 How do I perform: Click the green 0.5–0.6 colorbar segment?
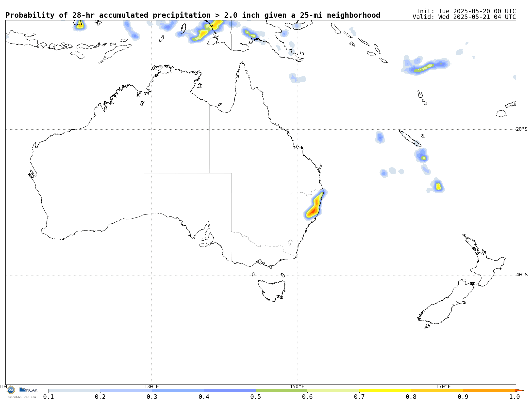[282, 390]
